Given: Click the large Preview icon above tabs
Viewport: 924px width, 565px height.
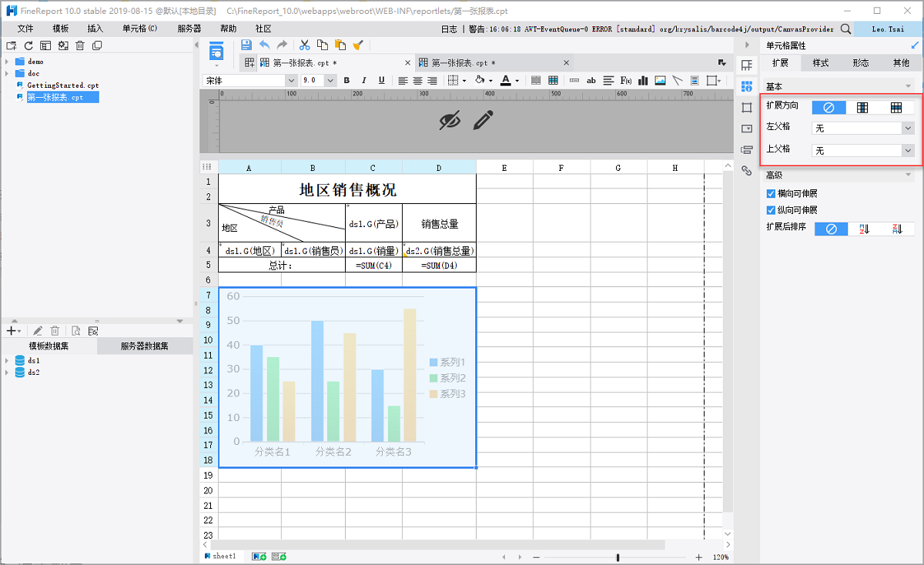Looking at the screenshot, I should coord(217,52).
